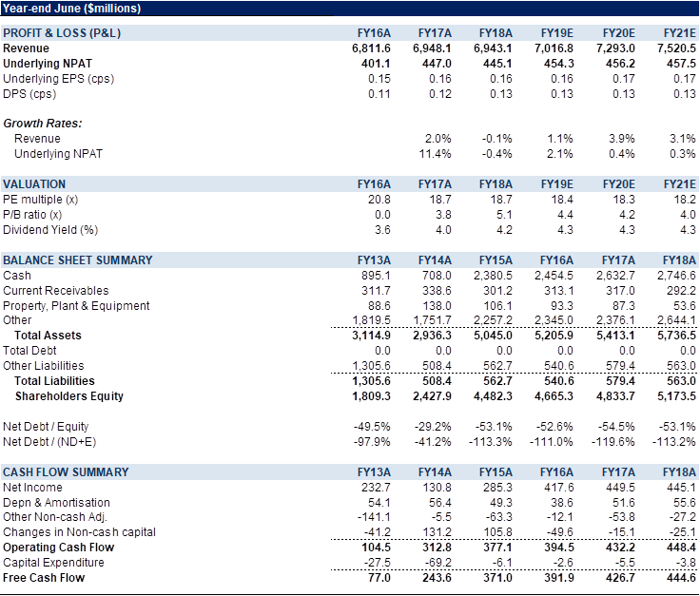Click Underlying NPAT growth 11.4%
Viewport: 700px width, 596px height.
(x=435, y=154)
